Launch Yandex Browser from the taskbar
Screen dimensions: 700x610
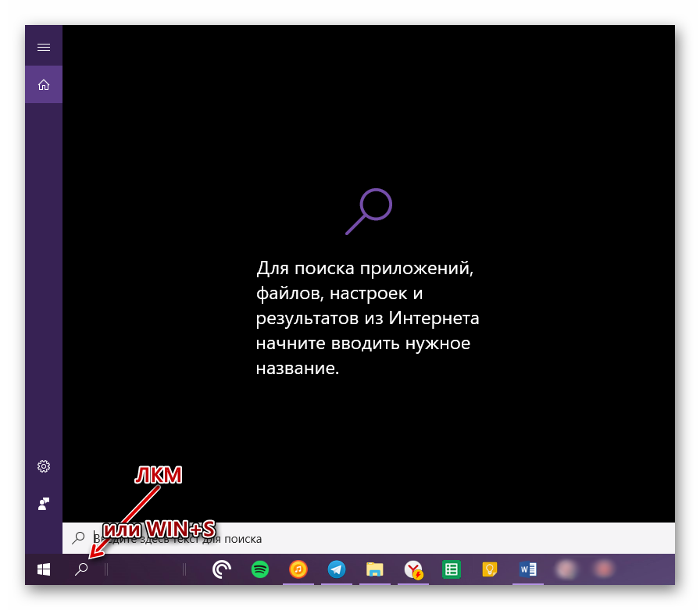(412, 570)
